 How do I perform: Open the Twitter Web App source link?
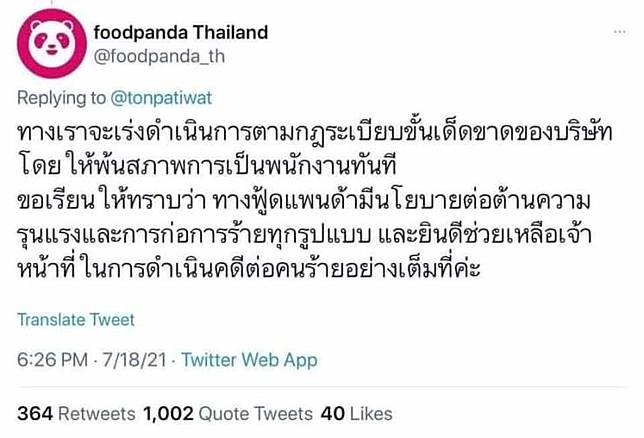tap(249, 360)
